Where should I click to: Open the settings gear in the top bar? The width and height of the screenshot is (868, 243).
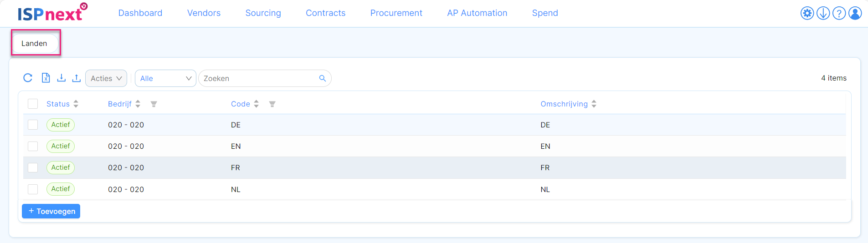coord(807,13)
